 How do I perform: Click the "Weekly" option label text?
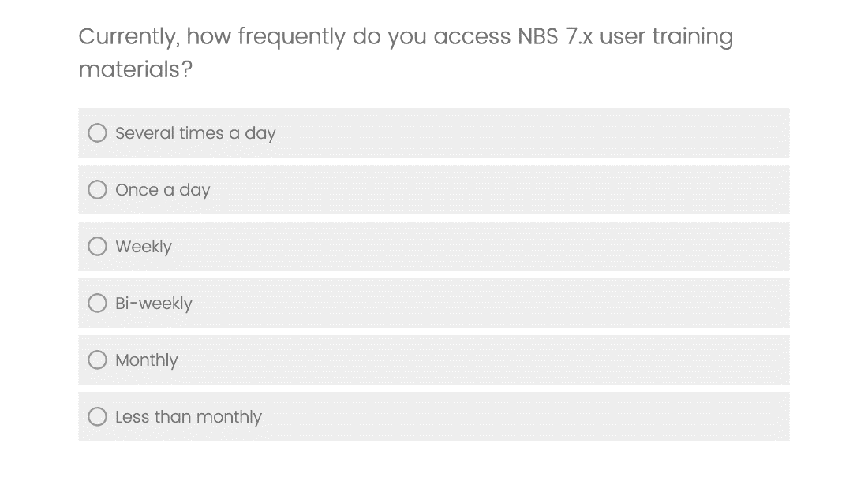tap(144, 247)
